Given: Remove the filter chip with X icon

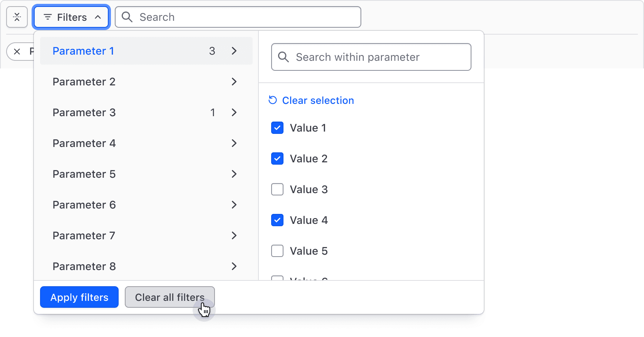Looking at the screenshot, I should pos(17,52).
